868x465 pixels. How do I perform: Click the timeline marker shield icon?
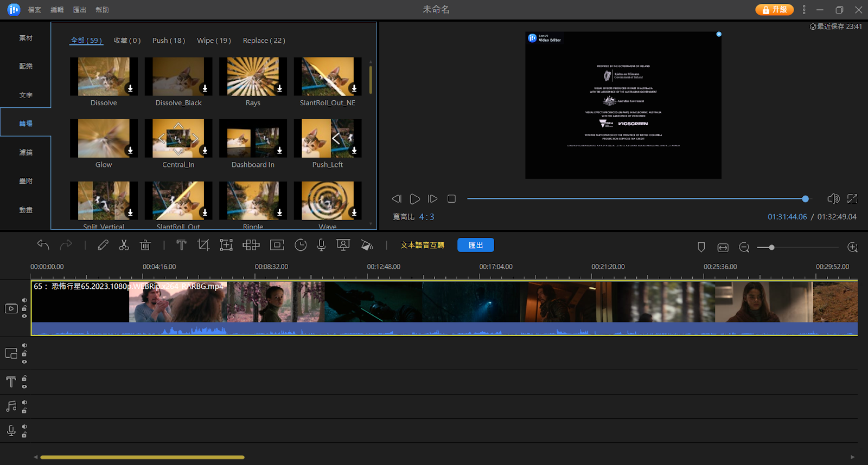tap(701, 247)
